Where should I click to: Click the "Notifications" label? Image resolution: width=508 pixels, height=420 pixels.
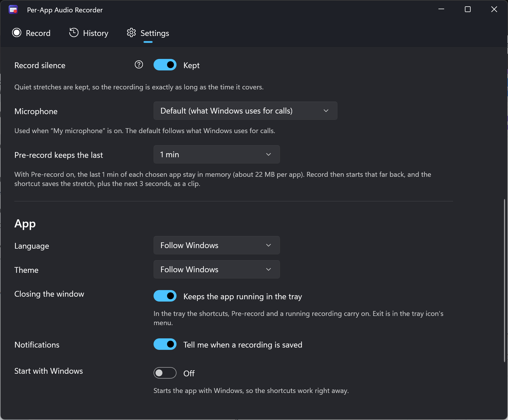point(37,345)
